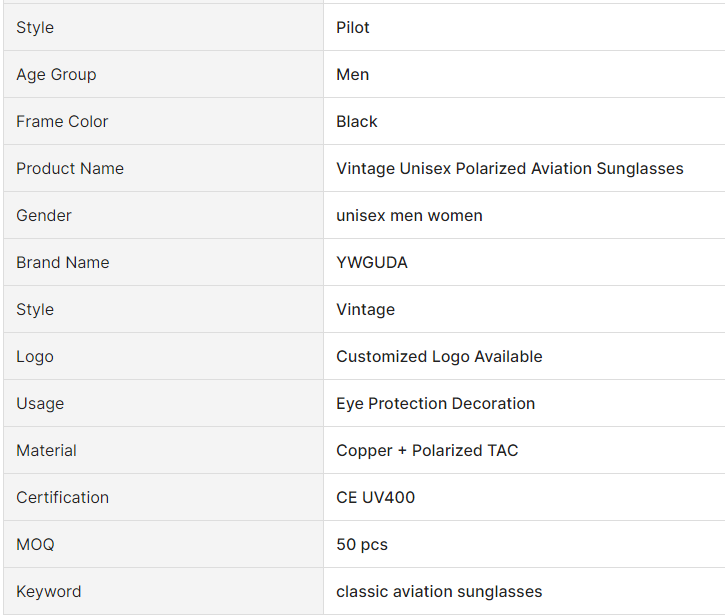This screenshot has width=725, height=616.
Task: Click Copper + Polarized TAC material value
Action: [x=427, y=451]
